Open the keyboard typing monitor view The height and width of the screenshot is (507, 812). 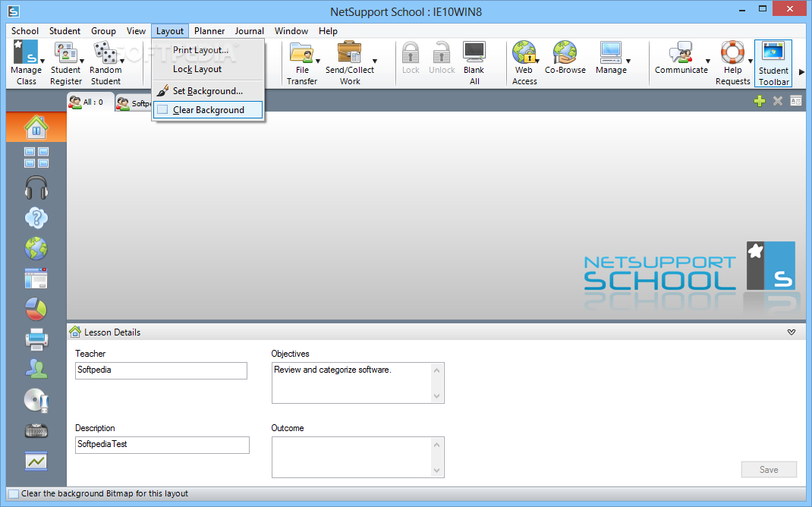[36, 430]
